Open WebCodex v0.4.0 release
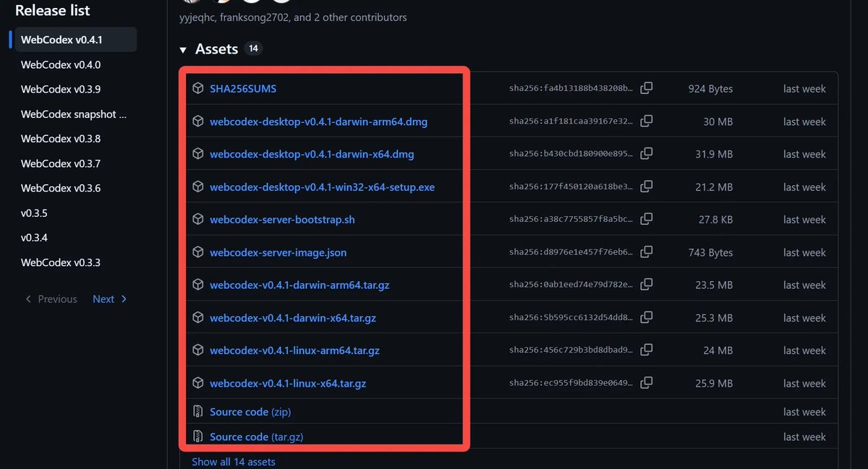The width and height of the screenshot is (868, 469). click(x=61, y=64)
